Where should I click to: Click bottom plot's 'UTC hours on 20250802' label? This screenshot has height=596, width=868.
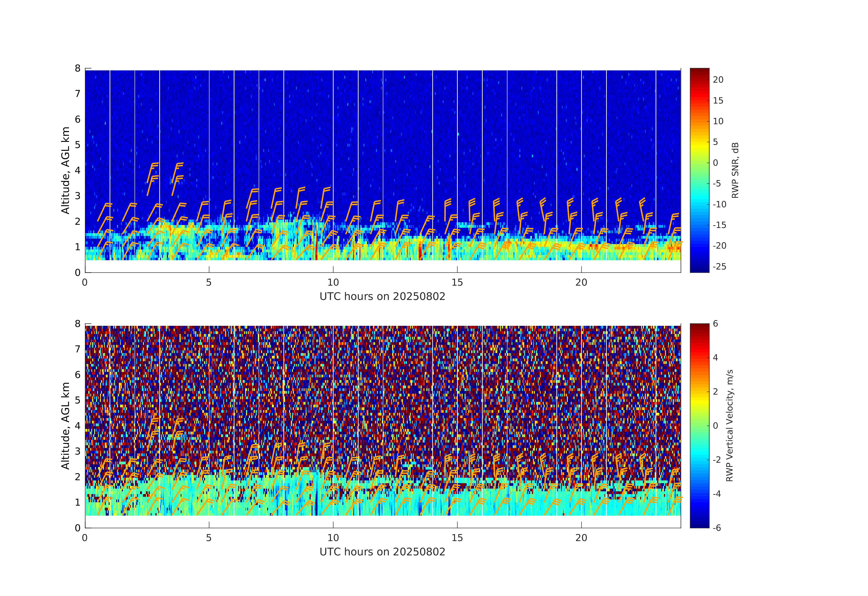[x=382, y=552]
